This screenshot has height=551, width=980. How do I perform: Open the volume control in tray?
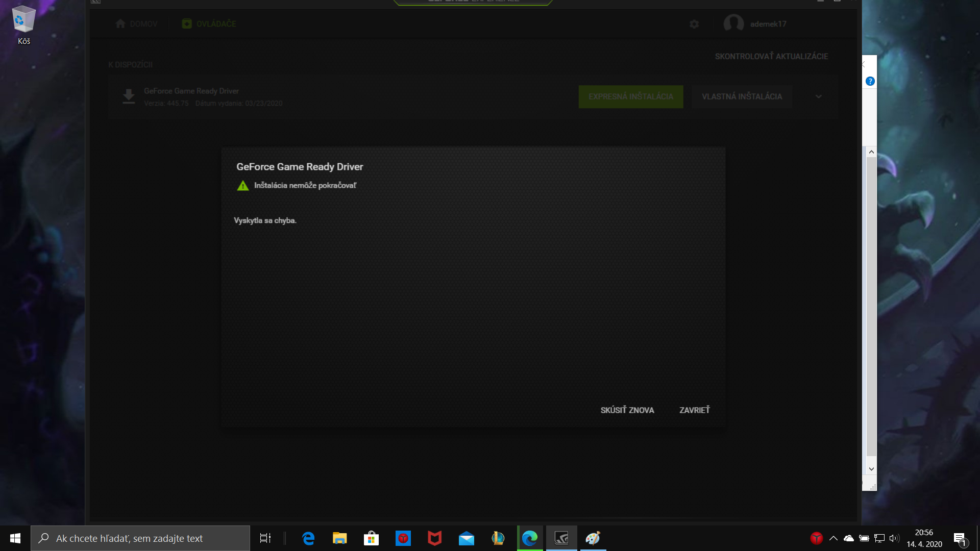894,538
